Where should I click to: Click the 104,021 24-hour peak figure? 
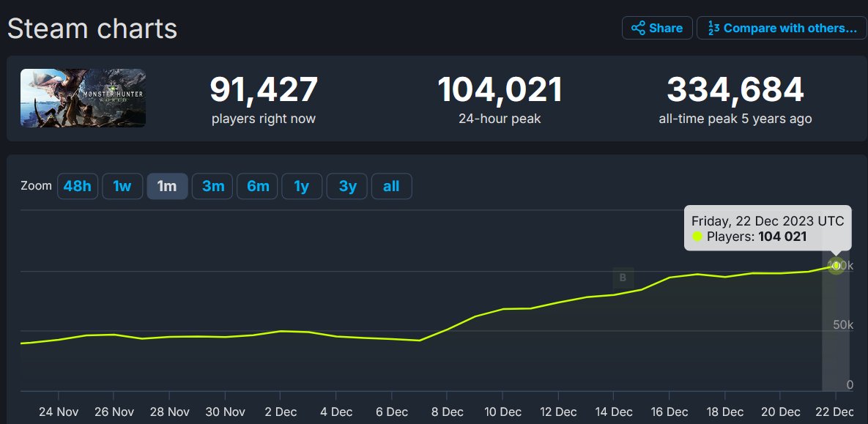coord(500,89)
